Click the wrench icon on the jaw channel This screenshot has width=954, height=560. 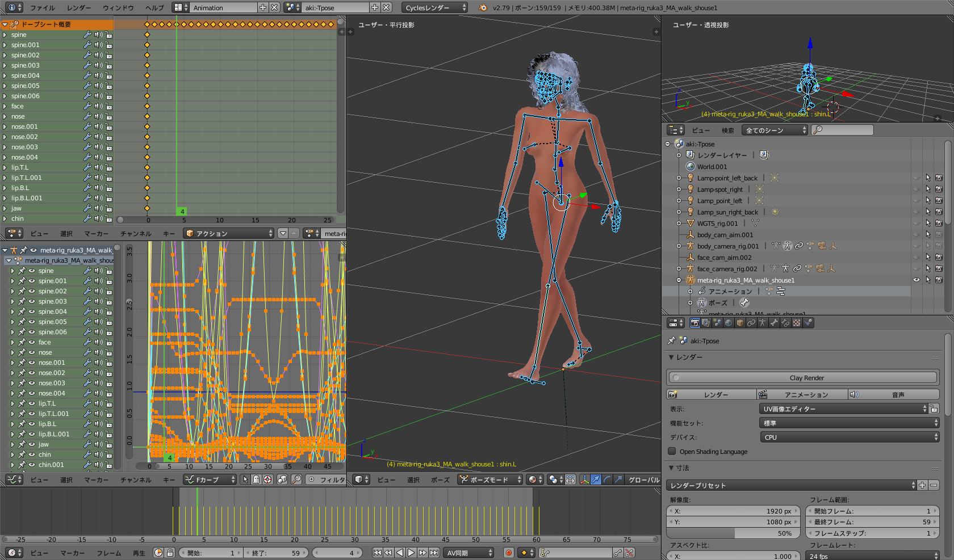click(x=87, y=208)
